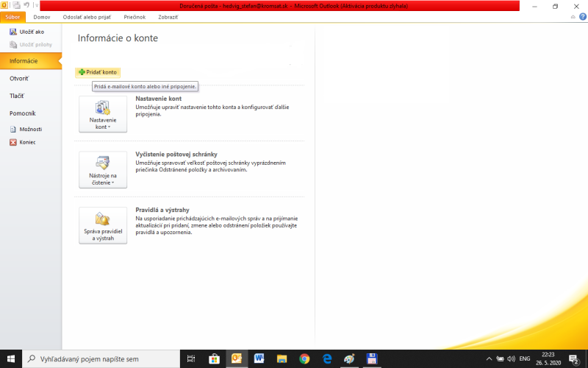Open the Pomocník section

(22, 113)
